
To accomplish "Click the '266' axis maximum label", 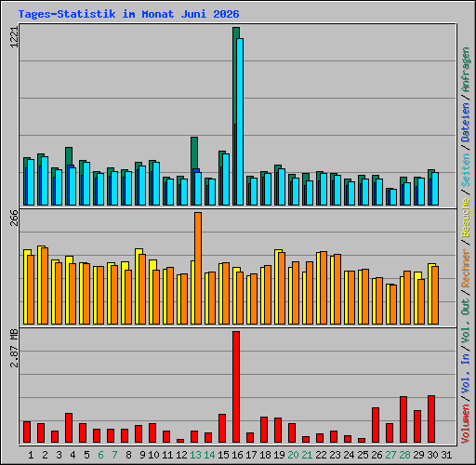I will [x=15, y=218].
